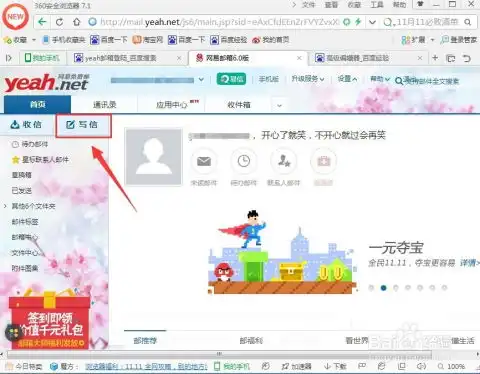Click the 写信 compose button
This screenshot has height=374, width=480.
(83, 125)
